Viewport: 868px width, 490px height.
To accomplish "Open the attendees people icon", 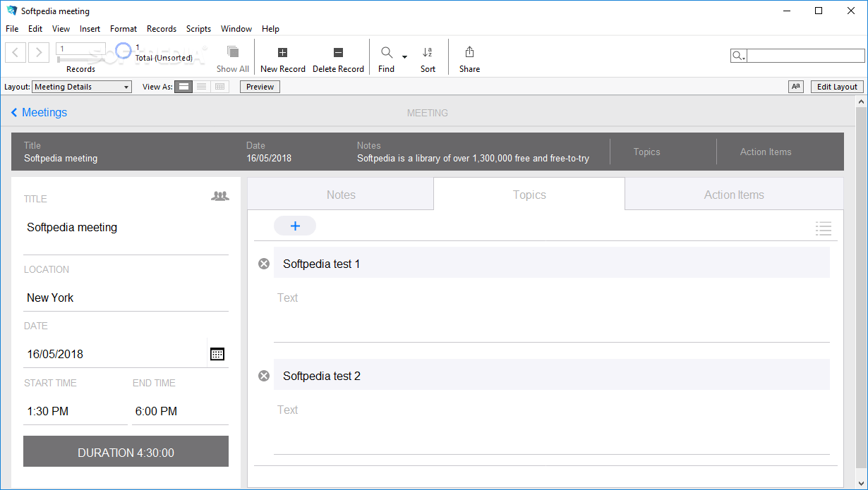I will click(x=220, y=196).
